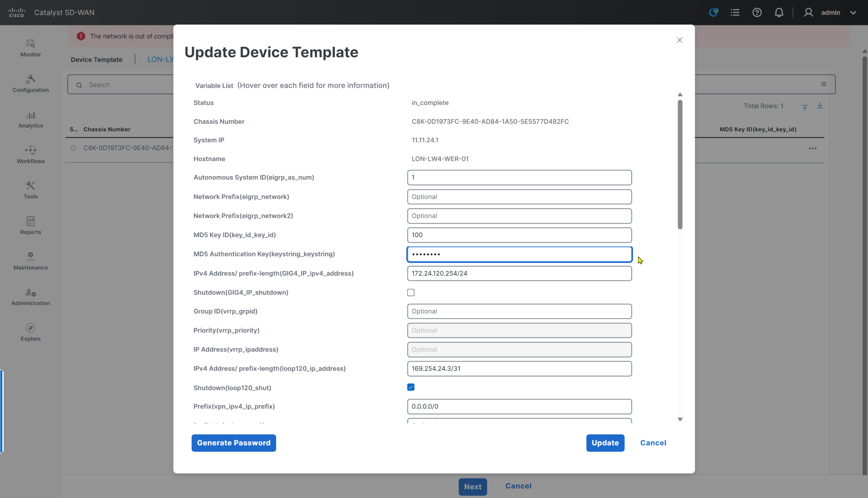The height and width of the screenshot is (498, 868).
Task: Open the Explore sidebar section
Action: (31, 332)
